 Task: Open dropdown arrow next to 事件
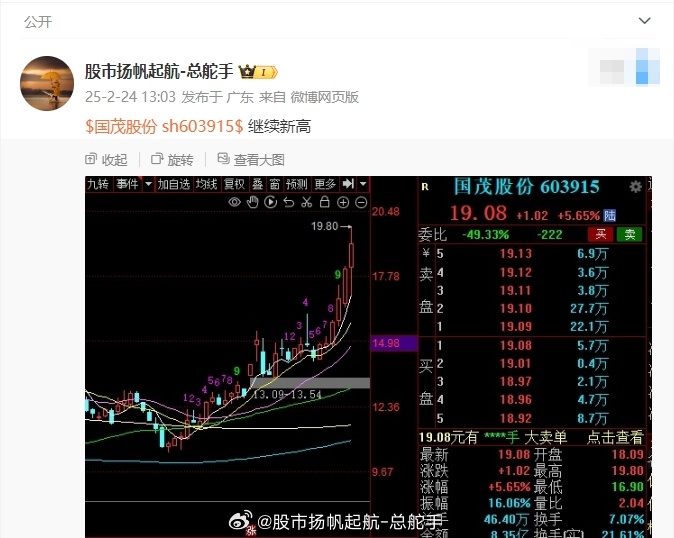tap(148, 184)
